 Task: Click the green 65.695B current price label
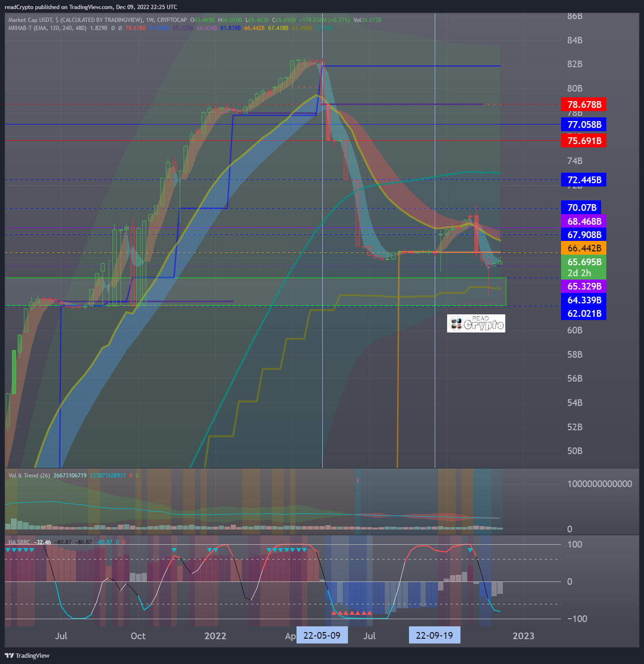pyautogui.click(x=584, y=262)
